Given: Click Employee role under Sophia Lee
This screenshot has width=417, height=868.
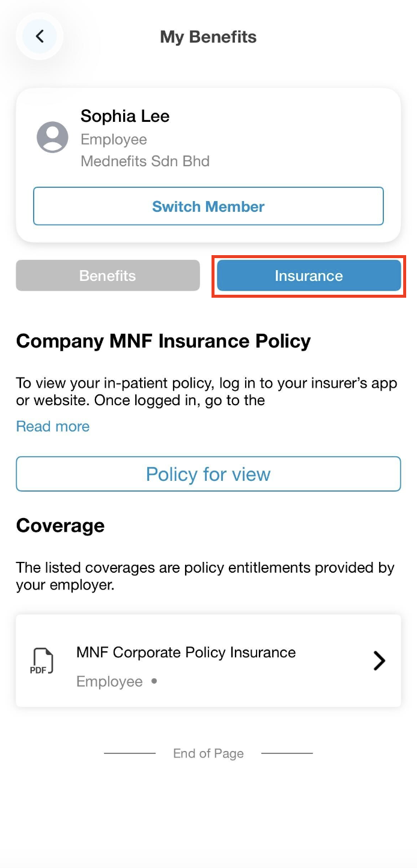Looking at the screenshot, I should click(x=114, y=139).
